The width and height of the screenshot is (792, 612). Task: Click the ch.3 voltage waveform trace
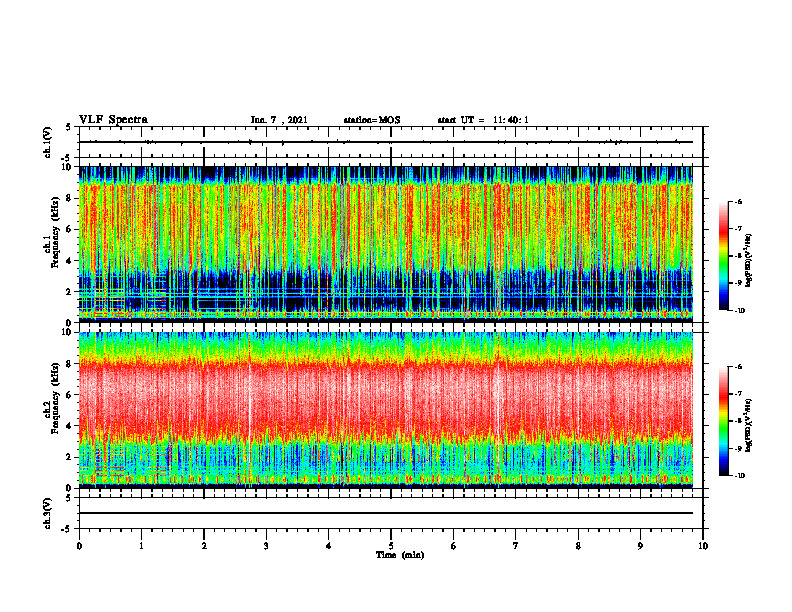click(386, 513)
